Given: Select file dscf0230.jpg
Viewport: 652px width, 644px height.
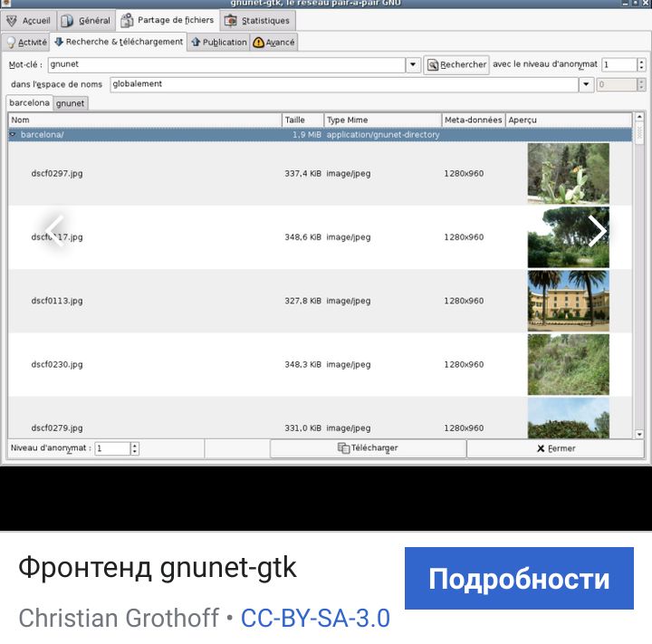Looking at the screenshot, I should point(57,364).
